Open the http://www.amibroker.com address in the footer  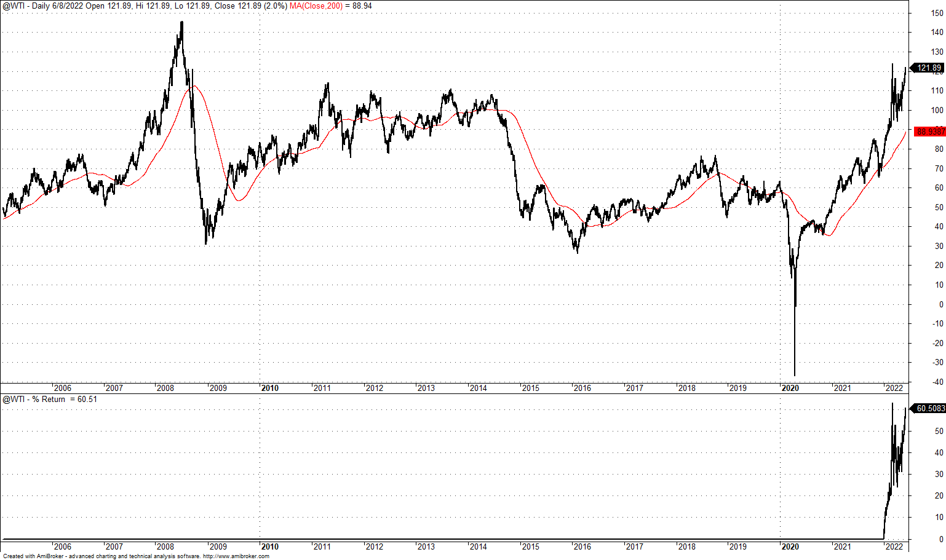tap(236, 556)
